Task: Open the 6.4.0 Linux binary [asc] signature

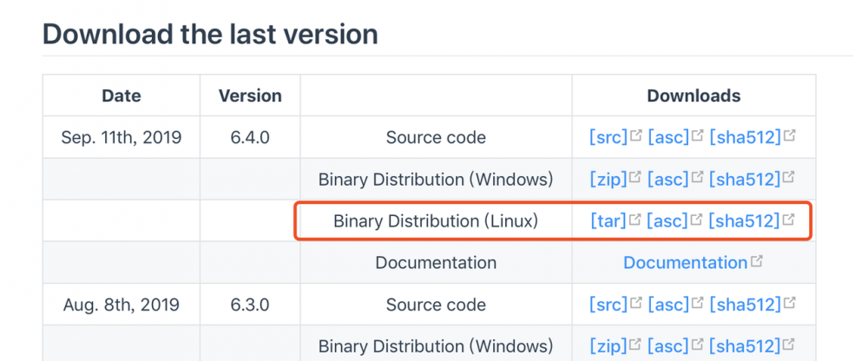Action: coord(667,221)
